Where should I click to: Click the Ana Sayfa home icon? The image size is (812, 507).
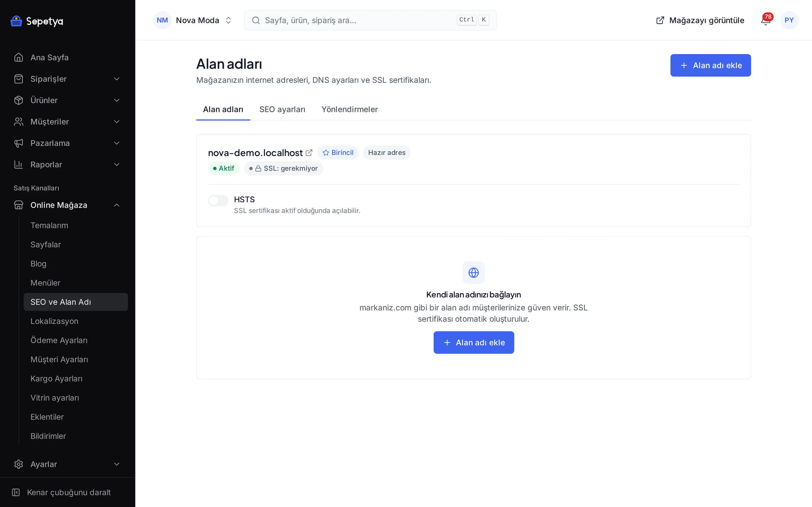click(19, 57)
